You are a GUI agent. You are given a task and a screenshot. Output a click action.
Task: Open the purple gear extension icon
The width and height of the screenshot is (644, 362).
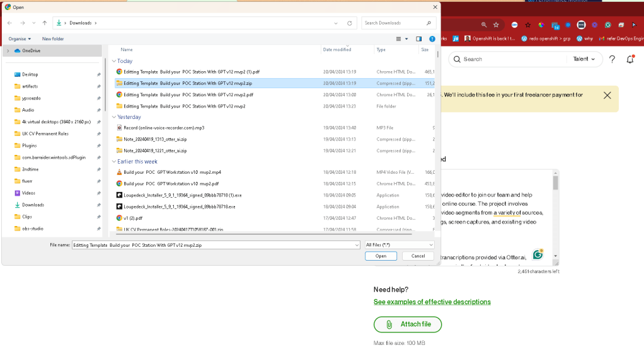[595, 25]
